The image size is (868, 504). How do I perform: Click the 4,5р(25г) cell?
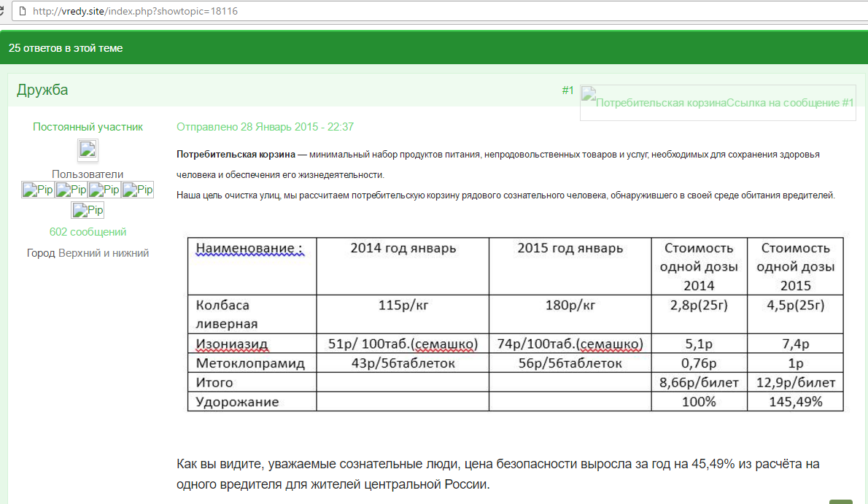click(796, 314)
